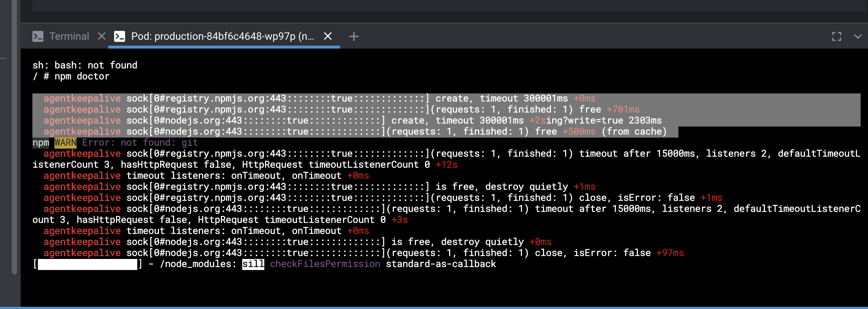The image size is (868, 309).
Task: Click 'Error: not found: git' text
Action: point(140,142)
